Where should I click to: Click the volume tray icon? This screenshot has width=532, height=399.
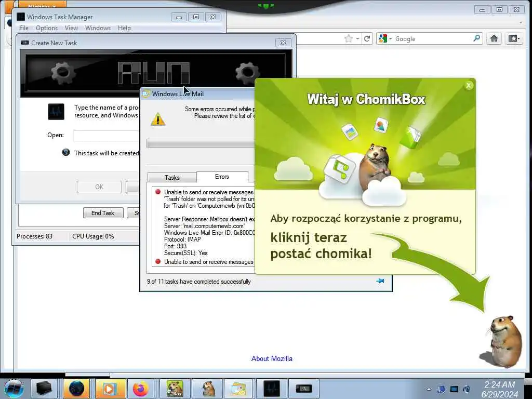(467, 389)
